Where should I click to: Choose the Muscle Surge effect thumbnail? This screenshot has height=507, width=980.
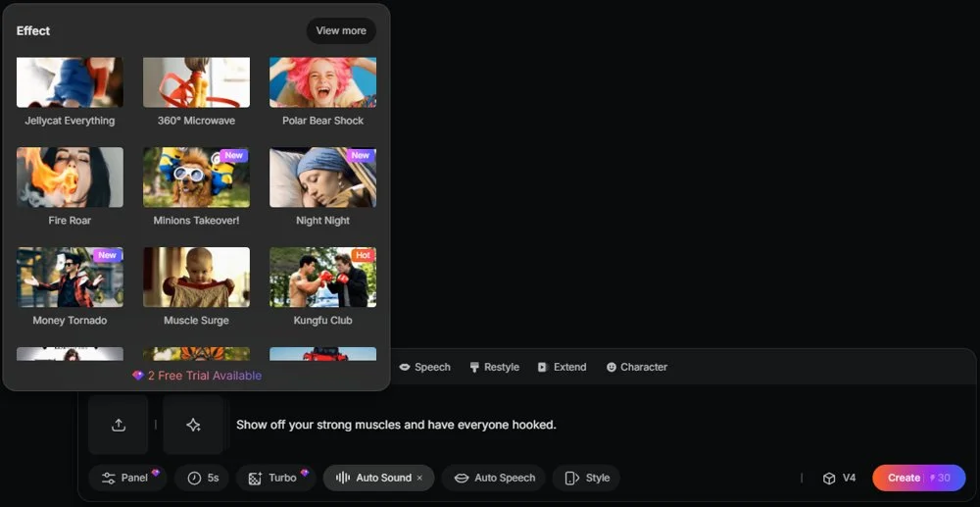click(x=196, y=277)
